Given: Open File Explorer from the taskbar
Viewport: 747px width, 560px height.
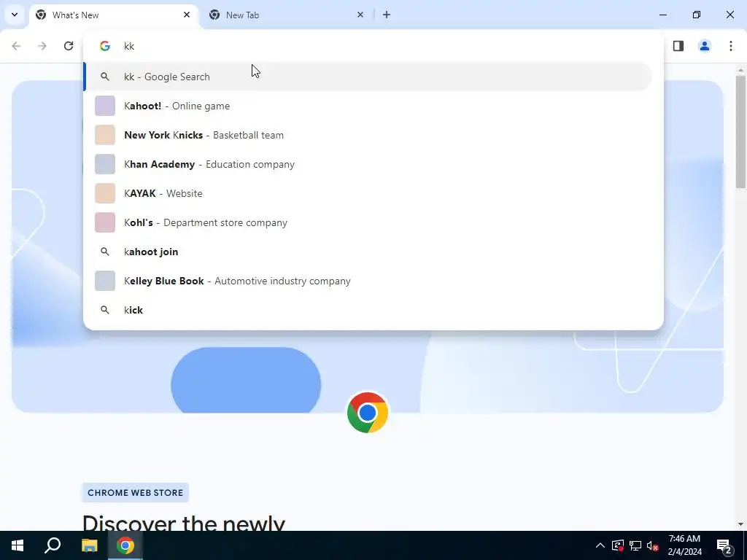Looking at the screenshot, I should (x=89, y=545).
